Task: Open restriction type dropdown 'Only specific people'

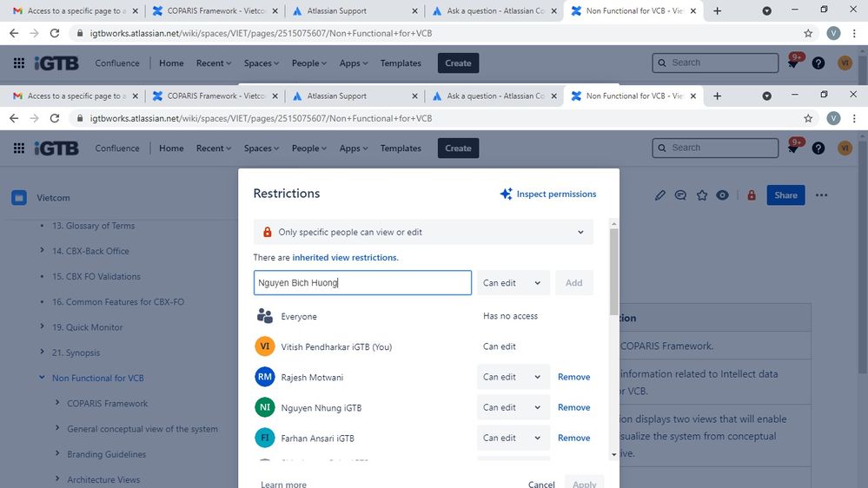Action: pos(423,232)
